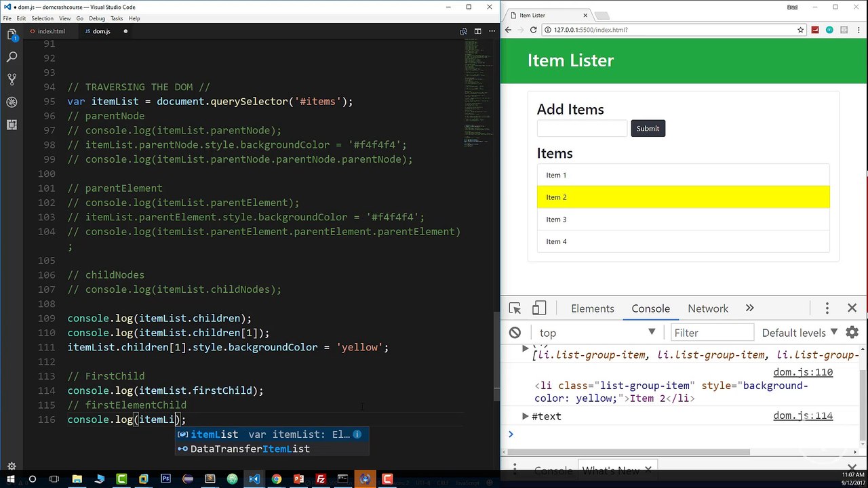This screenshot has width=868, height=488.
Task: Open the Search view in activity bar
Action: click(x=12, y=58)
